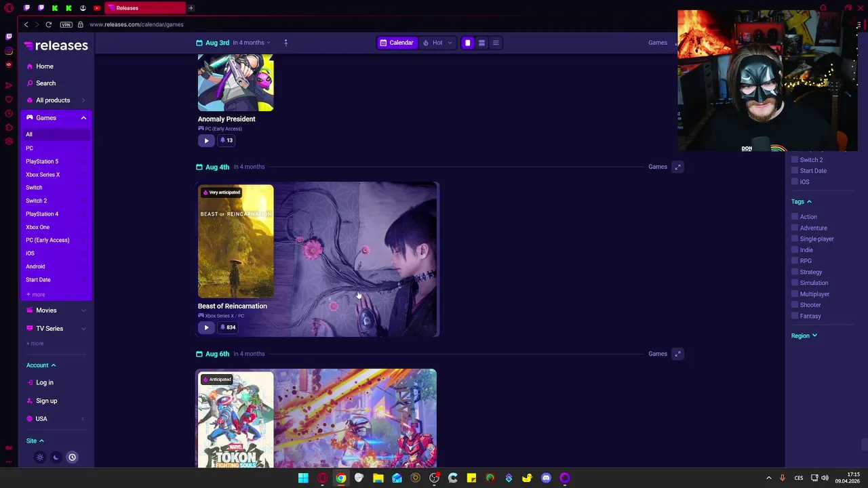Collapse the Games section chevron
This screenshot has width=868, height=488.
click(x=83, y=118)
